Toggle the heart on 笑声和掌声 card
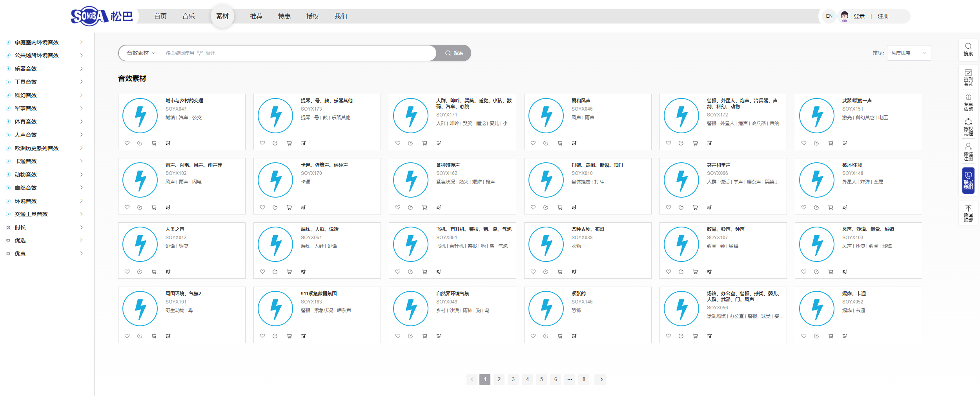The width and height of the screenshot is (980, 396). pyautogui.click(x=669, y=207)
